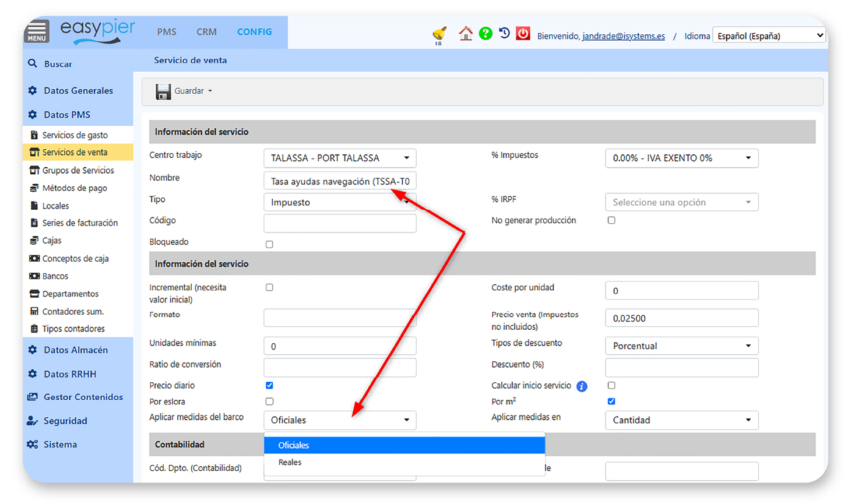Toggle the Por eslora checkbox

click(x=269, y=401)
